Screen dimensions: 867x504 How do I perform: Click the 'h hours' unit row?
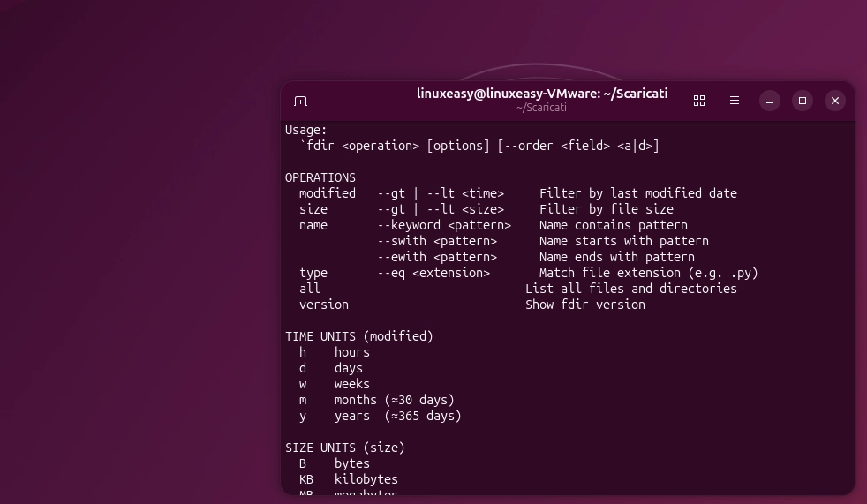pos(335,352)
